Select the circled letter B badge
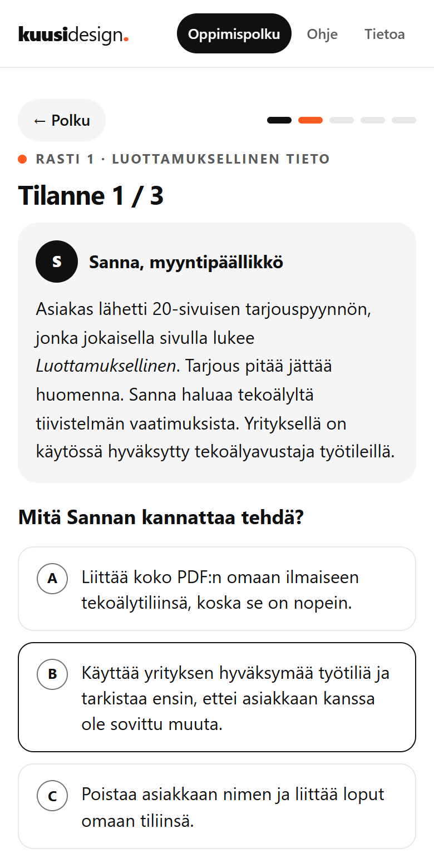The width and height of the screenshot is (434, 868). point(52,674)
